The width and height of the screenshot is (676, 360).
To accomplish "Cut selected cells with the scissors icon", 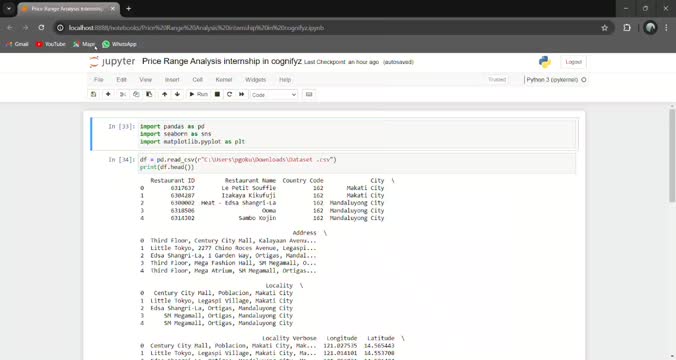I will click(x=123, y=94).
